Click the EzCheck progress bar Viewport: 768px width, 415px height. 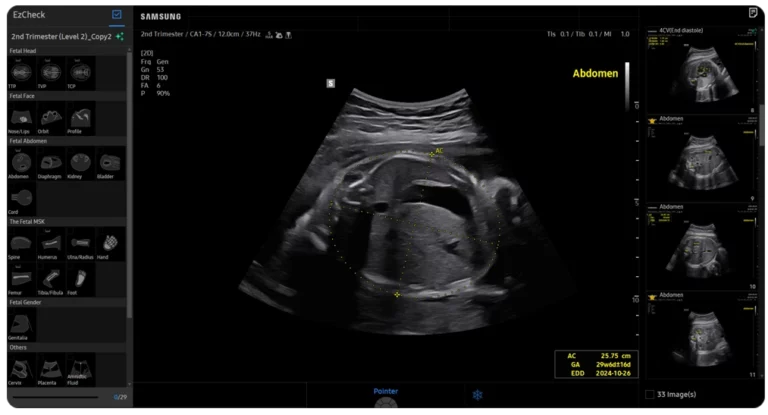click(55, 397)
